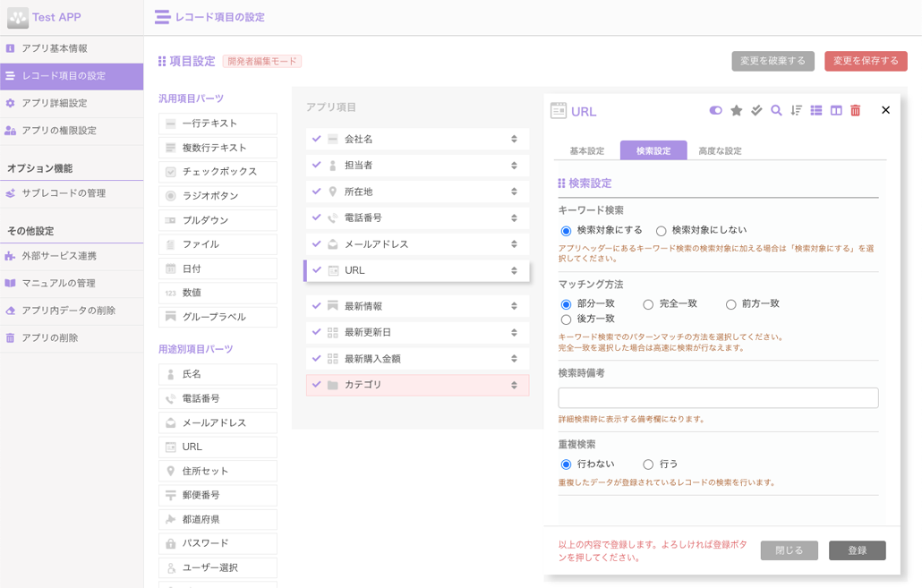Select the 検索設定 tab
This screenshot has height=588, width=922.
653,150
